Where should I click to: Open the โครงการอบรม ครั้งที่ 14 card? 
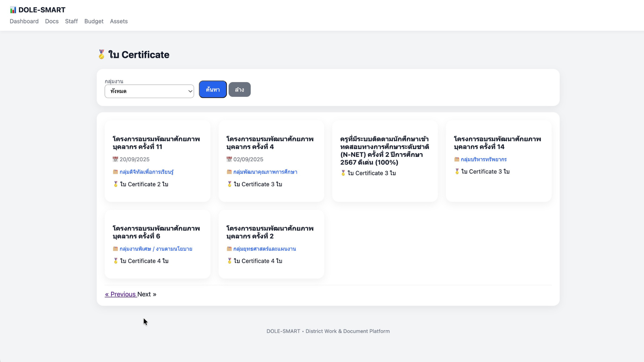(x=497, y=143)
